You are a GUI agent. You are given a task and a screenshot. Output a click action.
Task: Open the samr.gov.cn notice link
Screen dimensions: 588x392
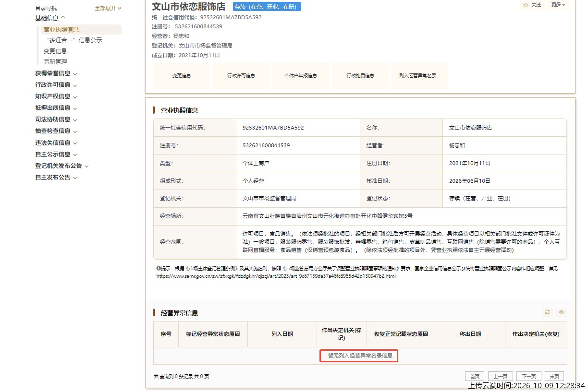(x=276, y=276)
